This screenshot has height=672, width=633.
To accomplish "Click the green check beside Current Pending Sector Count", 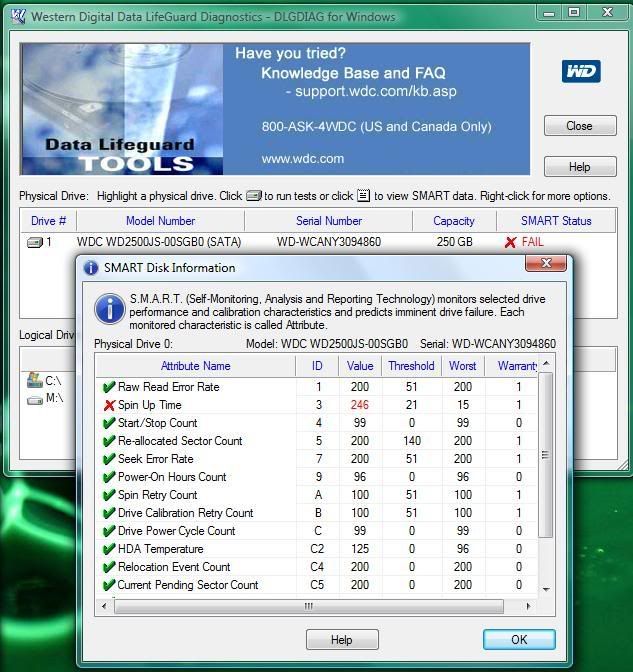I will click(x=109, y=585).
